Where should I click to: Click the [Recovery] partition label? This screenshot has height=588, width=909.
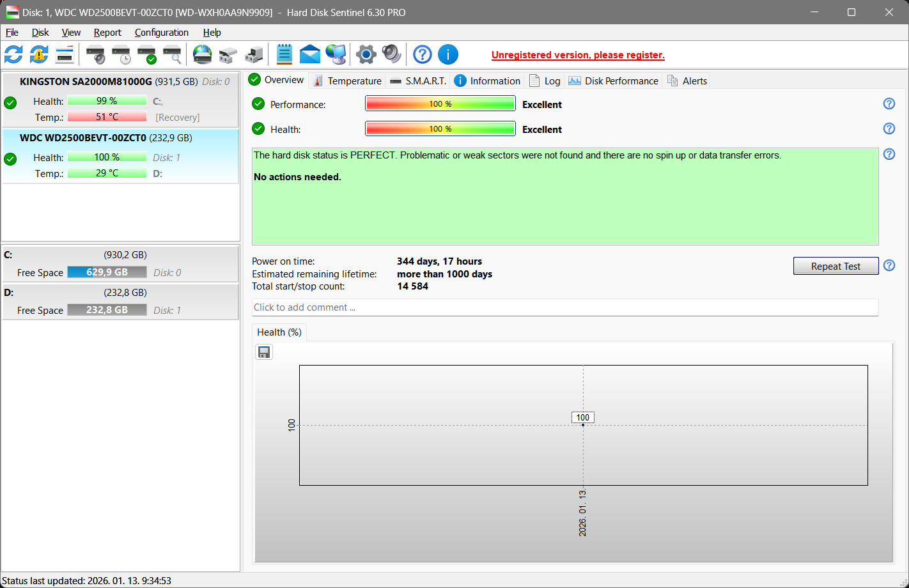(x=178, y=118)
